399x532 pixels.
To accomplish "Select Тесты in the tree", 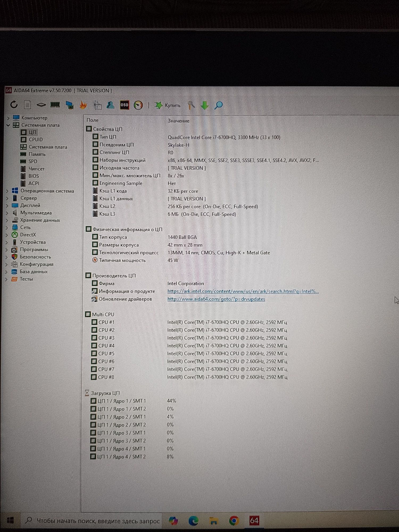I will pyautogui.click(x=26, y=279).
